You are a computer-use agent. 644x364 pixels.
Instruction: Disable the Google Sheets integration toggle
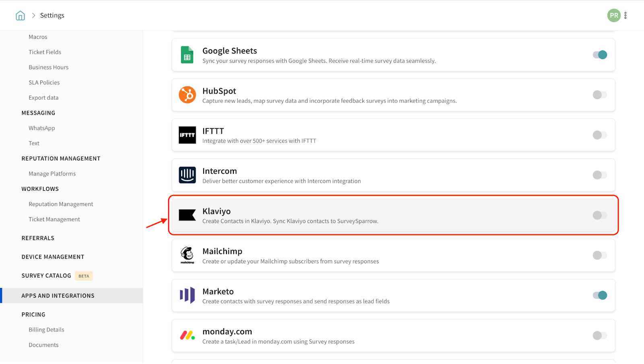[599, 55]
